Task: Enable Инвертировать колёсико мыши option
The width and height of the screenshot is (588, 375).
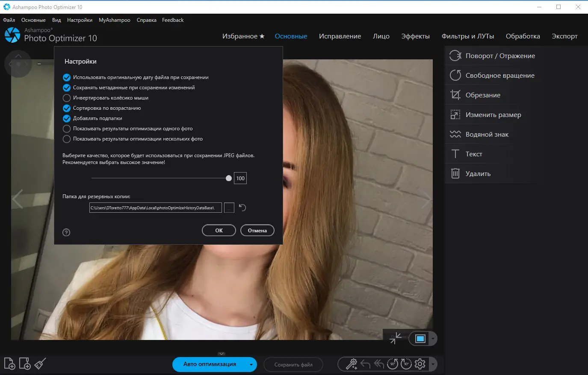Action: click(x=67, y=98)
